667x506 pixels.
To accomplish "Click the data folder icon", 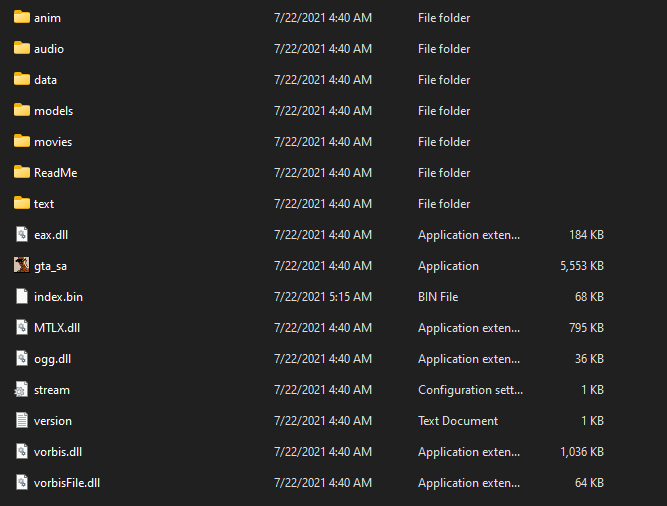I will tap(22, 79).
